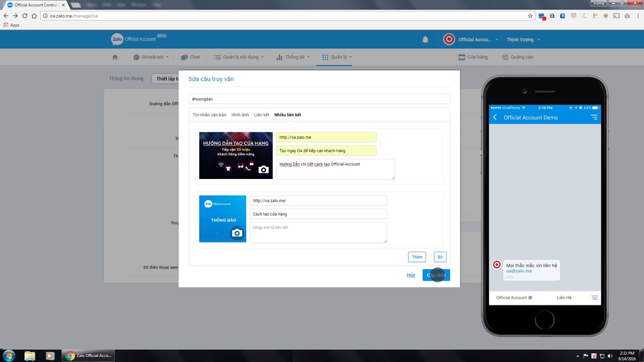644x362 pixels.
Task: Tap the back arrow in phone preview
Action: click(495, 117)
